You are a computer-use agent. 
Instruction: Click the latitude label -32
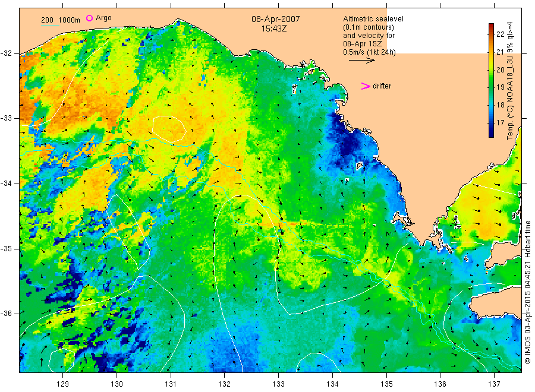point(6,53)
